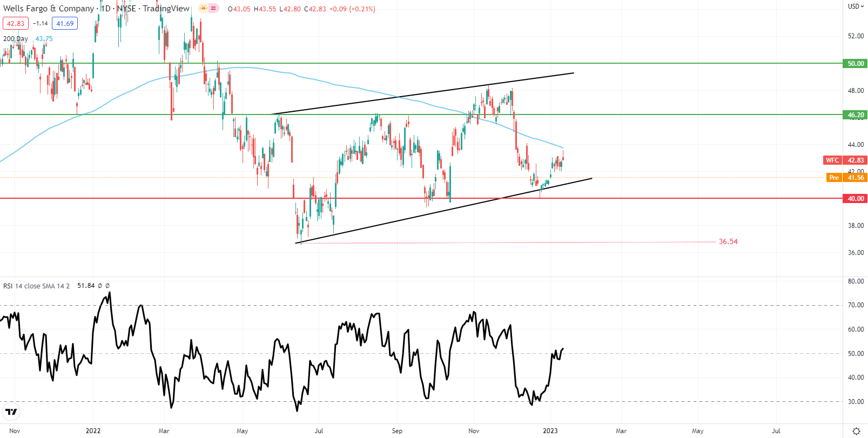Image resolution: width=868 pixels, height=438 pixels.
Task: Click the RSI value 51.84
Action: [x=86, y=286]
